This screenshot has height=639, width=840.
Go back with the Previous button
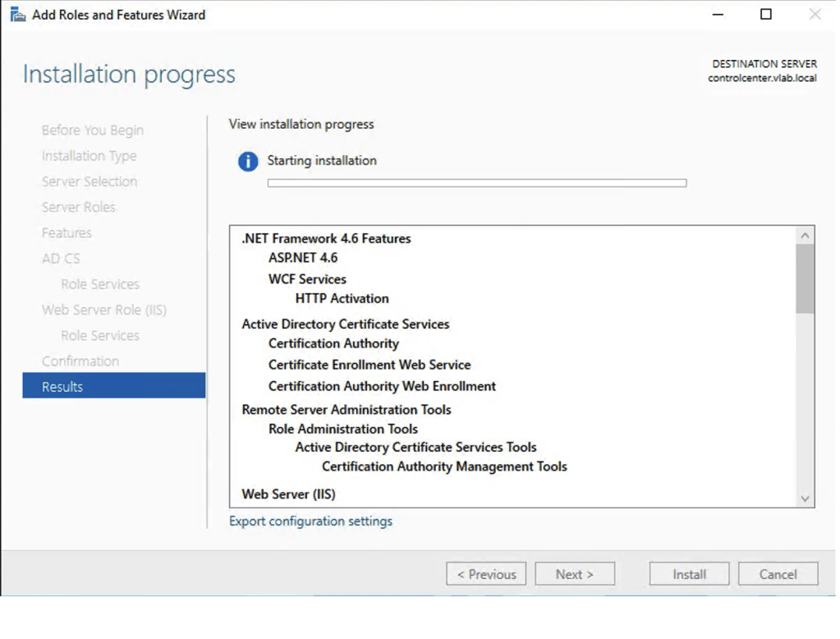point(486,574)
